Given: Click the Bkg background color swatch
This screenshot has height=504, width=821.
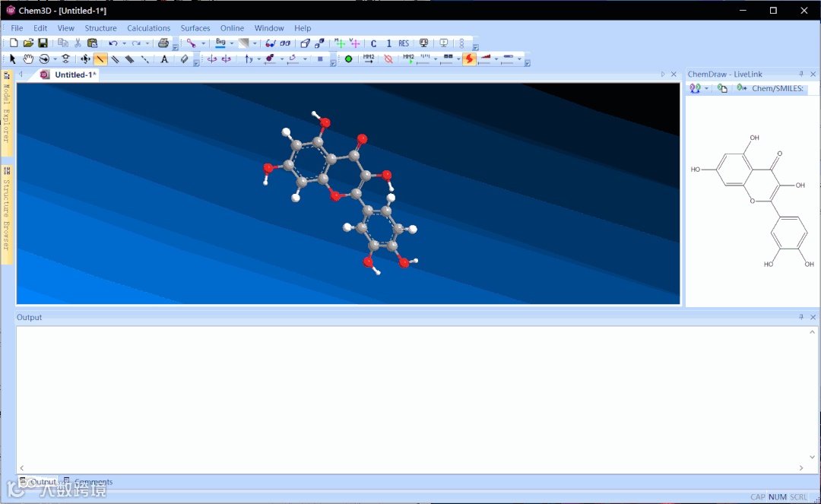Looking at the screenshot, I should click(x=220, y=43).
